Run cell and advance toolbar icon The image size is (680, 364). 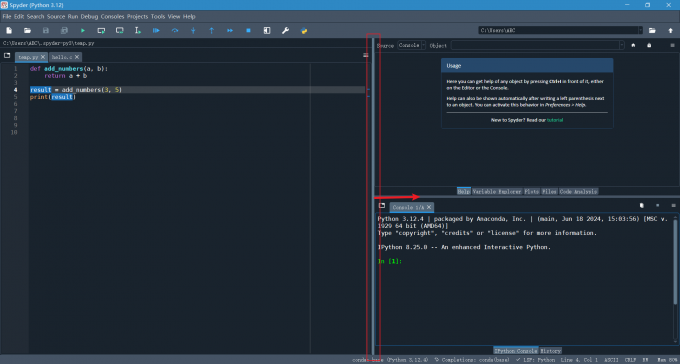[x=120, y=30]
